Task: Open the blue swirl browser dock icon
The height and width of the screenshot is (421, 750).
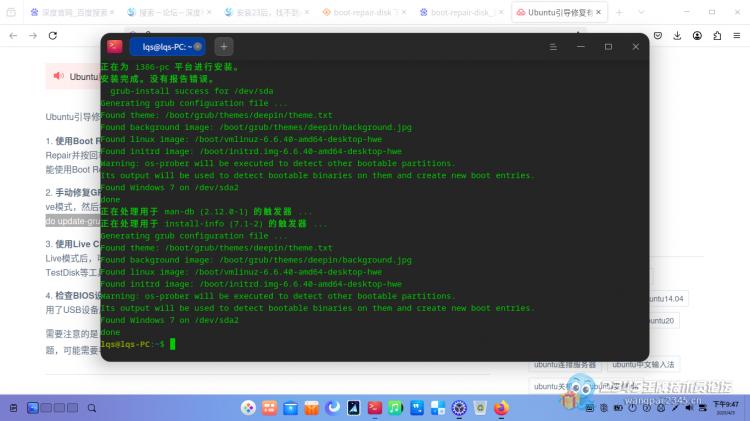Action: click(332, 408)
